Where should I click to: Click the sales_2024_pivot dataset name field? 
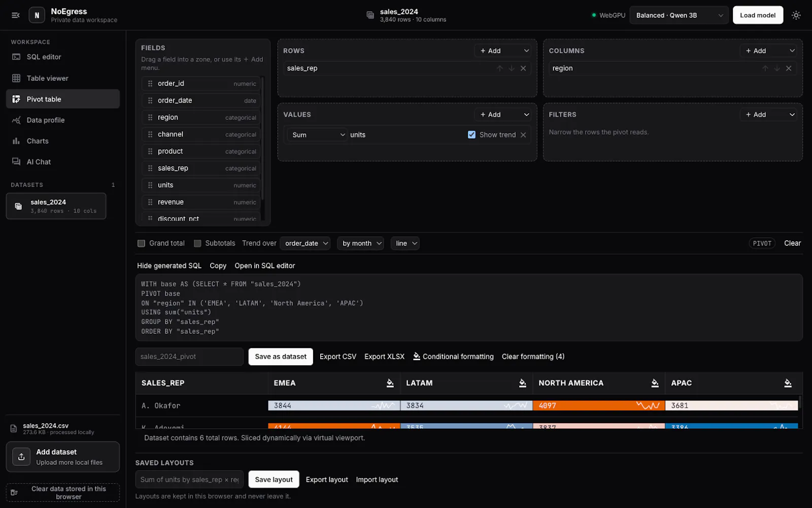(x=189, y=357)
